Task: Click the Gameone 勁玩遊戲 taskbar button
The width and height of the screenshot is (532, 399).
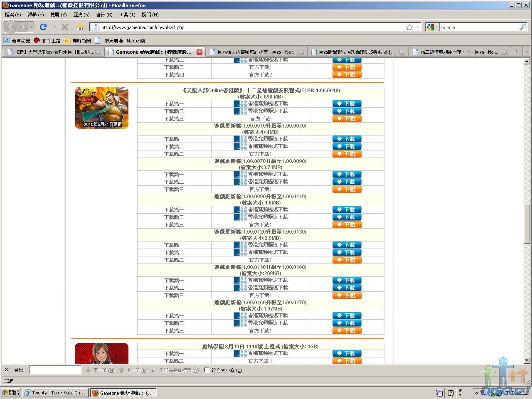Action: (123, 393)
